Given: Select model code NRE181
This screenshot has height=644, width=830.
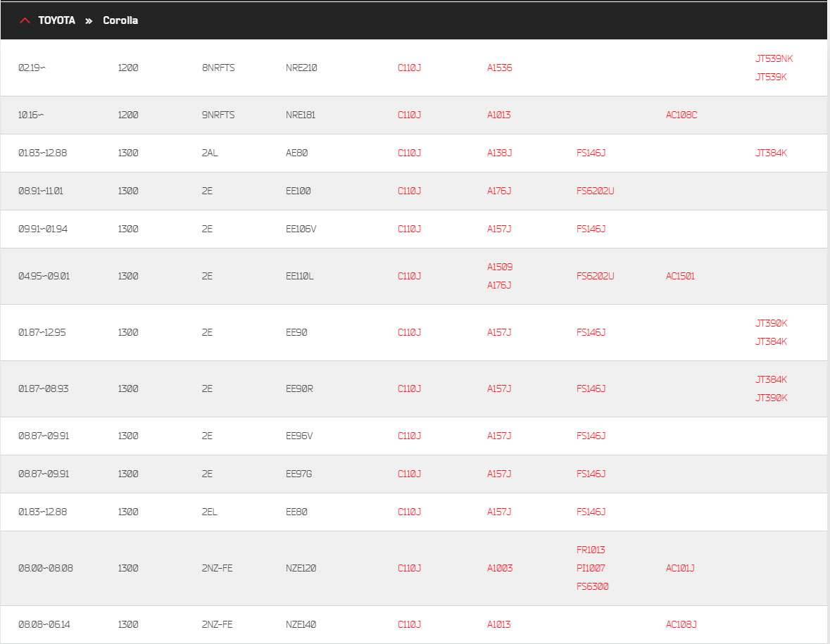Looking at the screenshot, I should tap(300, 115).
